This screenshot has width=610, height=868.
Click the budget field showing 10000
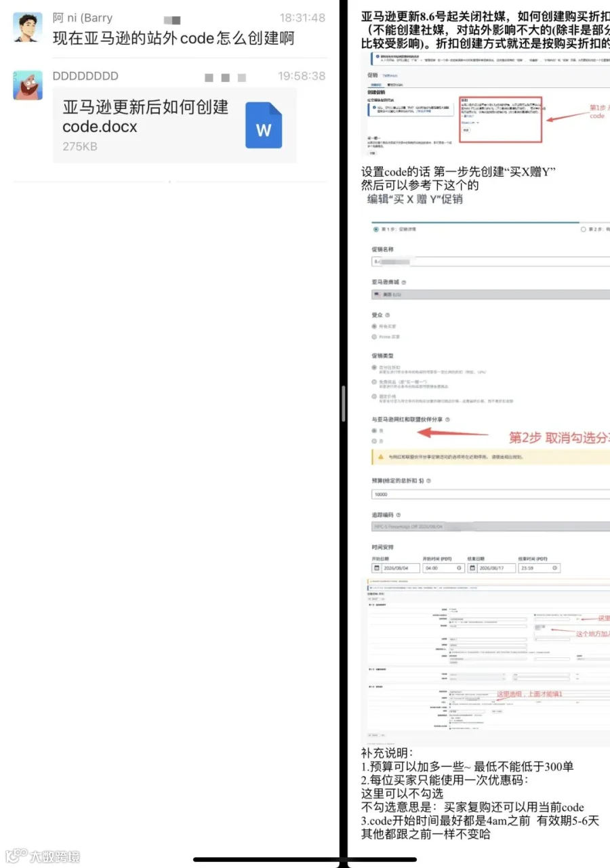(491, 495)
